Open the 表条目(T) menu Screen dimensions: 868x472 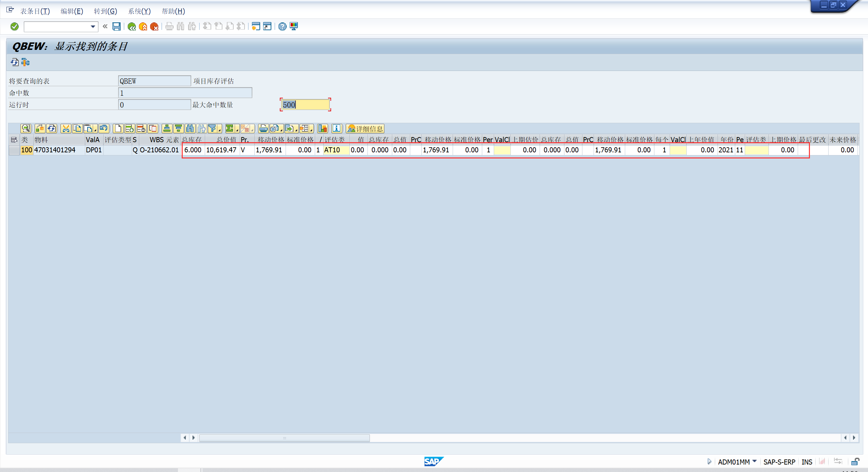click(x=35, y=11)
